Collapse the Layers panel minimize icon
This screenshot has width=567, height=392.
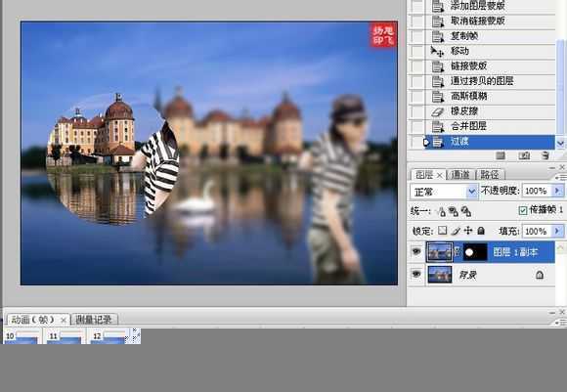(x=552, y=168)
